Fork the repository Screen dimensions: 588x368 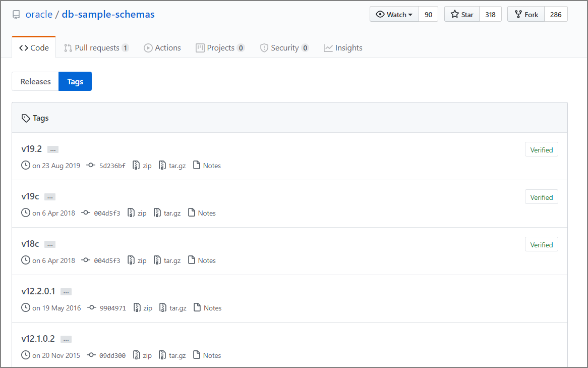pyautogui.click(x=526, y=15)
